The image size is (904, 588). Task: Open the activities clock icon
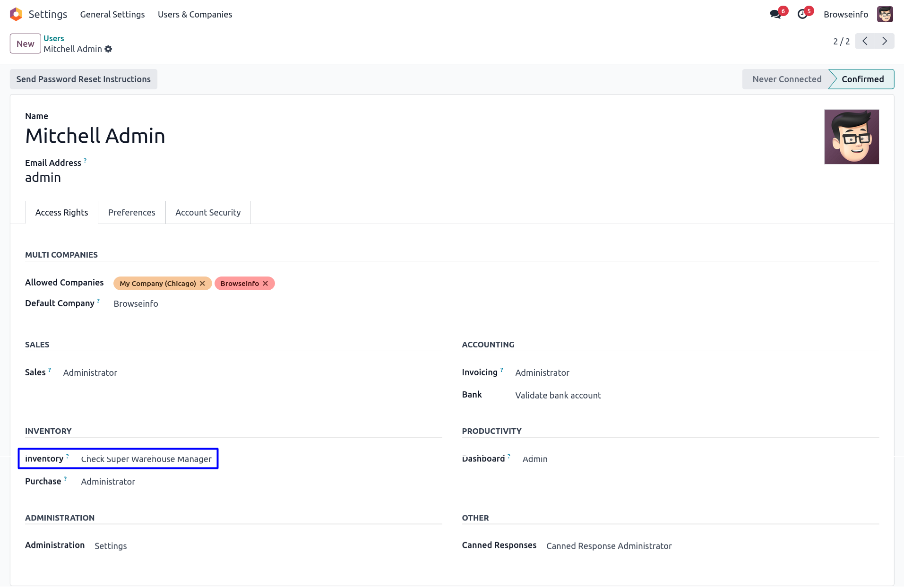click(802, 14)
